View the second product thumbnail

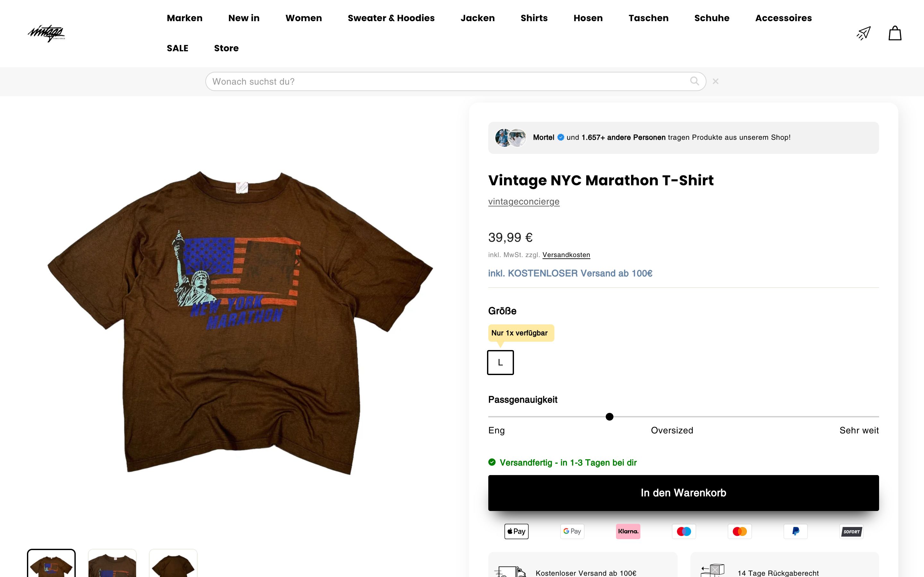(112, 565)
